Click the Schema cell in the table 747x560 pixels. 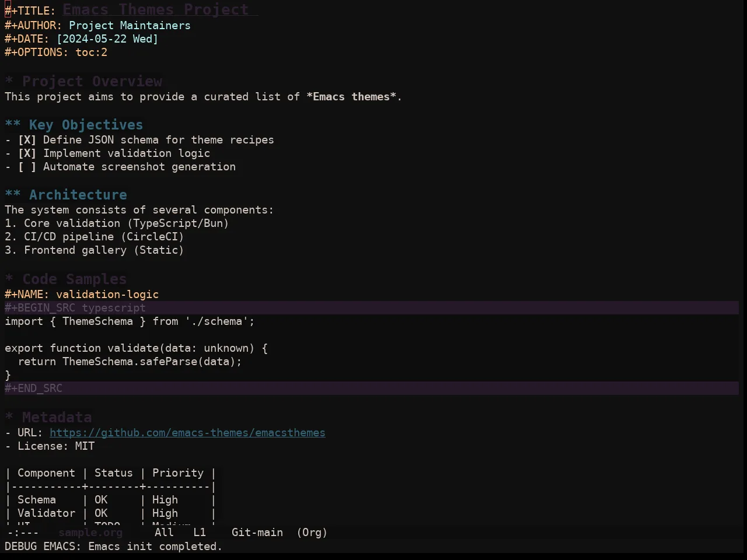(x=37, y=500)
